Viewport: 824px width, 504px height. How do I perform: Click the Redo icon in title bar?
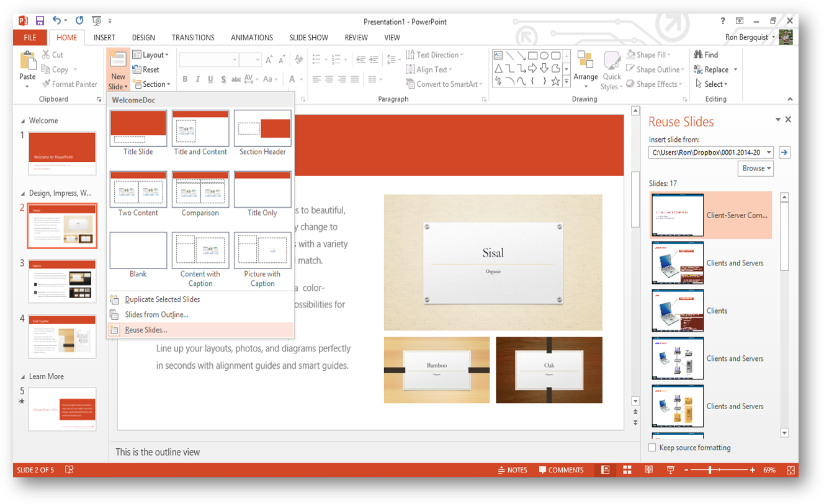[x=79, y=21]
